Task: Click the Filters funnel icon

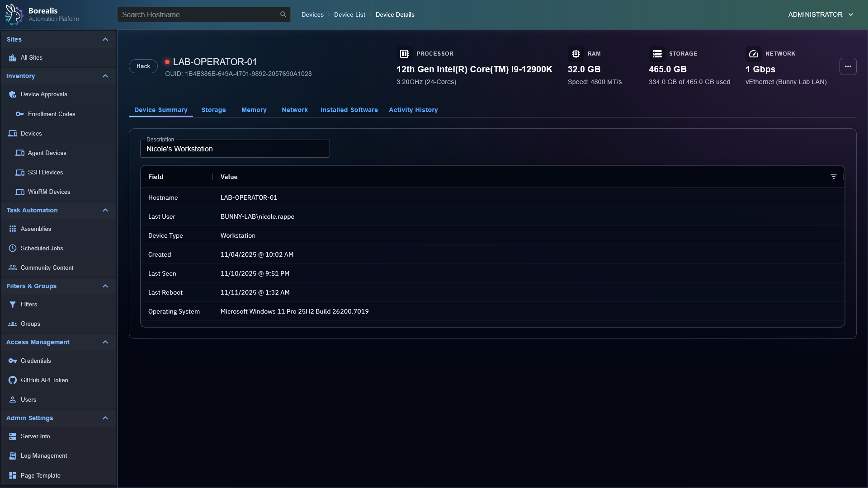Action: (x=13, y=305)
